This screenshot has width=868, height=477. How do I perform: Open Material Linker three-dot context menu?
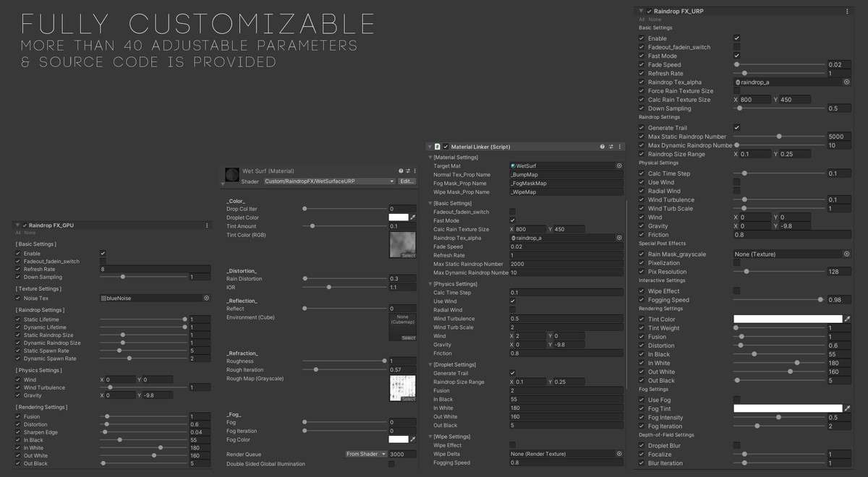(x=620, y=147)
